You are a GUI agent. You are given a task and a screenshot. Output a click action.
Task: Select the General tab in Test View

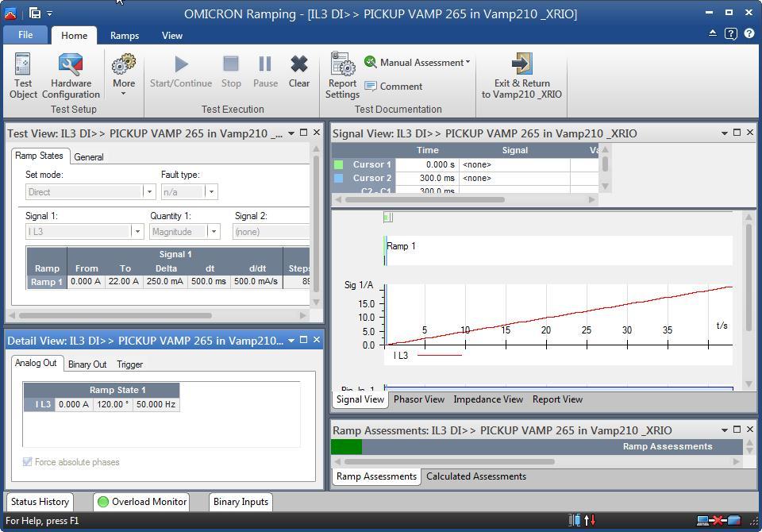point(88,157)
